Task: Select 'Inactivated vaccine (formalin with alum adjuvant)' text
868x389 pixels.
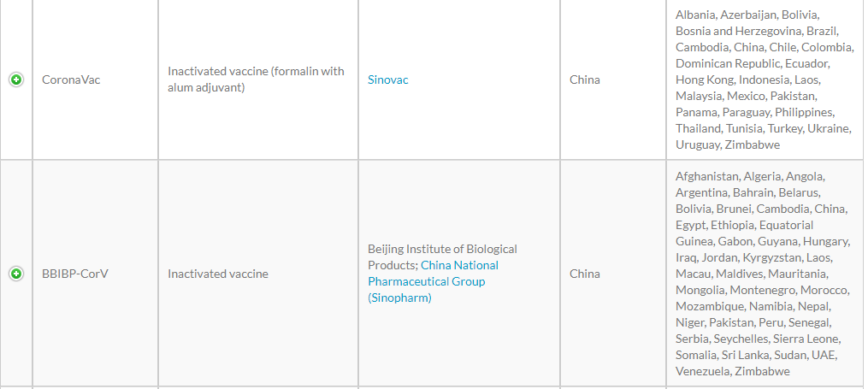Action: pos(256,80)
